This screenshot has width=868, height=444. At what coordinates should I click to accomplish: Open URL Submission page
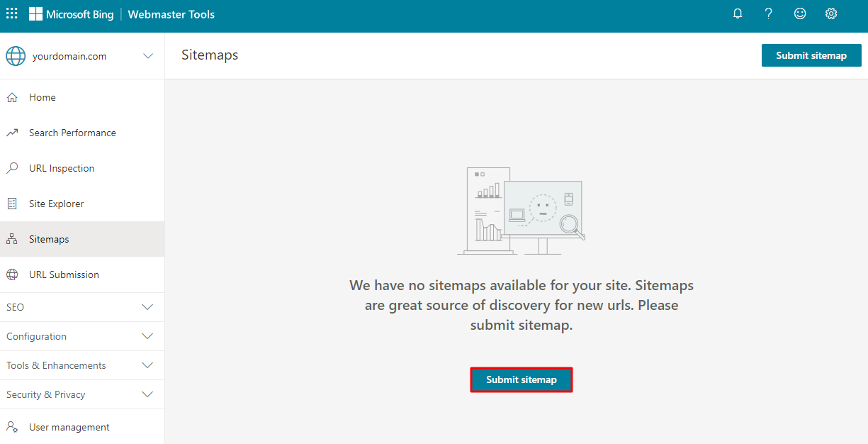(82, 274)
